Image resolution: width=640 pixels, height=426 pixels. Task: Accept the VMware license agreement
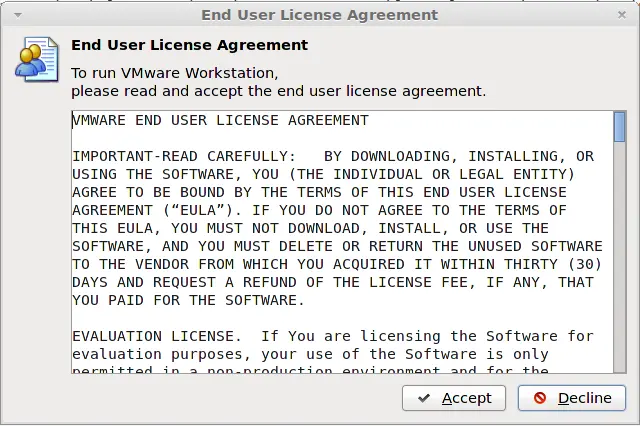click(453, 398)
